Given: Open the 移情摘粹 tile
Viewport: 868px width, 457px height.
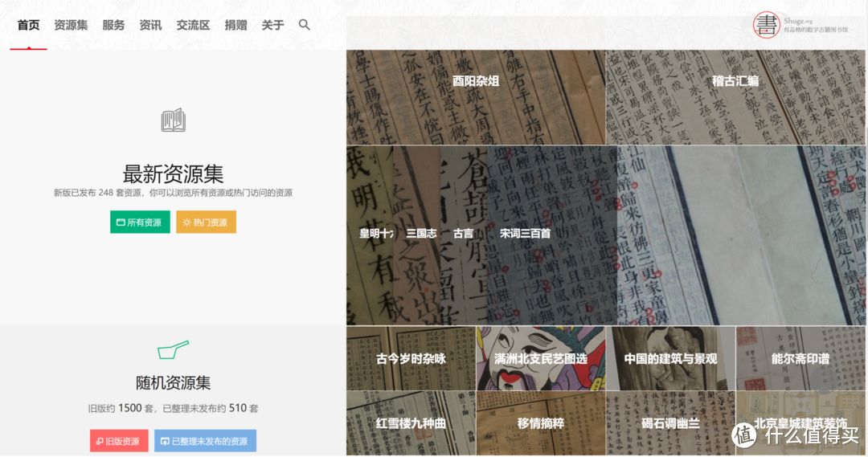Looking at the screenshot, I should [541, 423].
